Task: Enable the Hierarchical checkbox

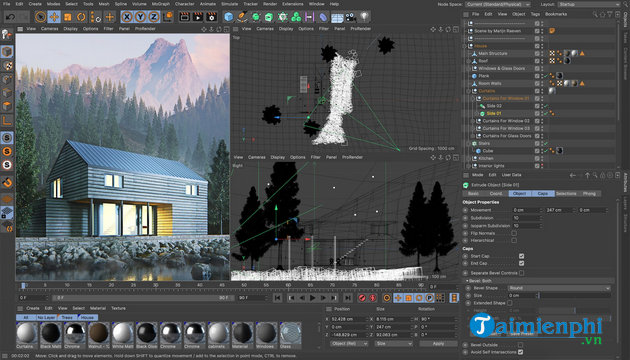Action: [514, 240]
